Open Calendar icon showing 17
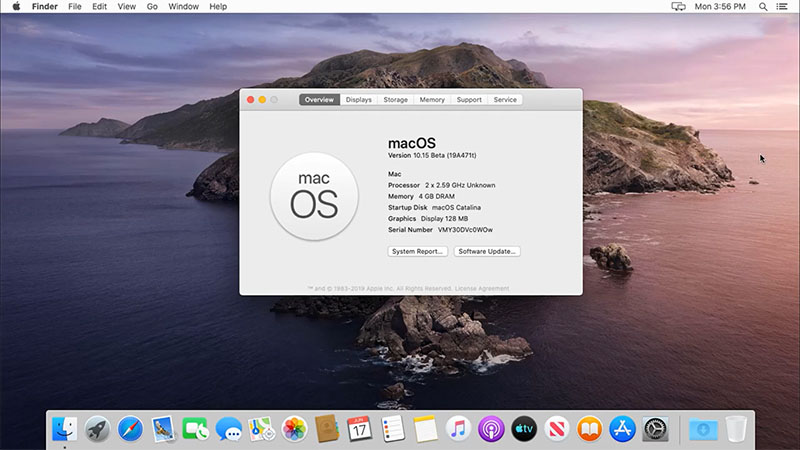Viewport: 800px width, 450px height. pos(360,429)
